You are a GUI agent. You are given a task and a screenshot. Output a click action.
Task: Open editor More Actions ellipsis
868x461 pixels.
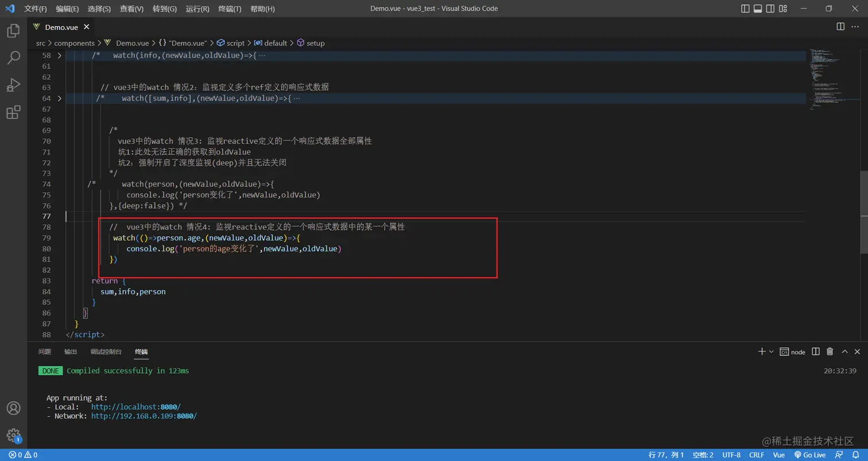[x=857, y=26]
